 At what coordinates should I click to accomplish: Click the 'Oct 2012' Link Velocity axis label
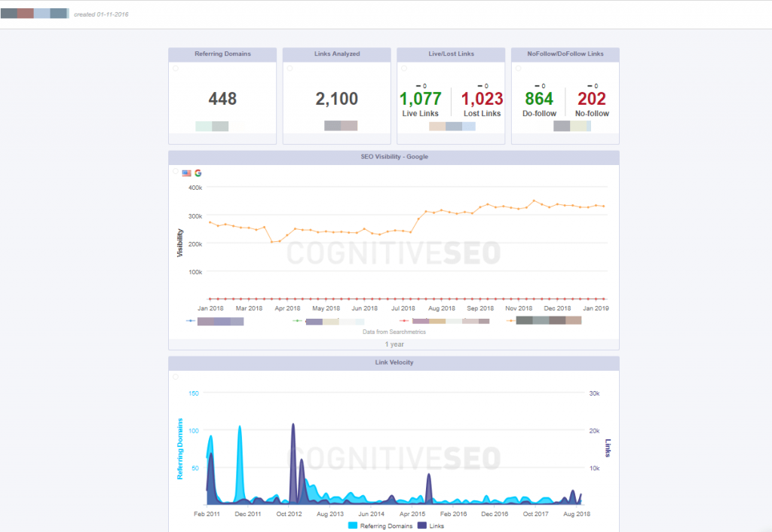pyautogui.click(x=289, y=514)
